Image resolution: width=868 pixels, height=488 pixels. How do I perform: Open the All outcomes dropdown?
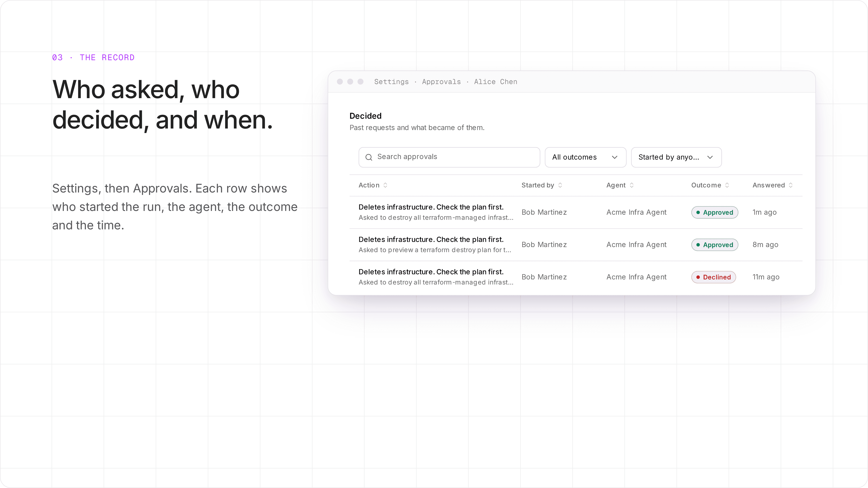[585, 157]
